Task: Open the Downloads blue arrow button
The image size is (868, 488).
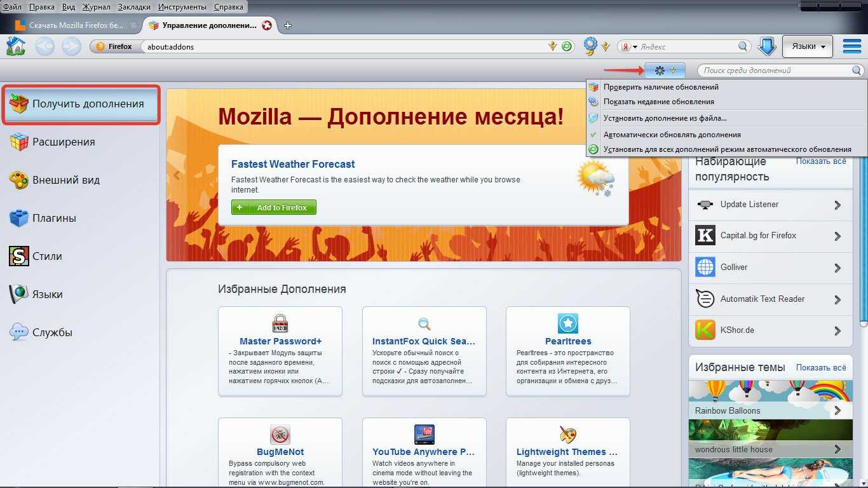Action: click(767, 46)
